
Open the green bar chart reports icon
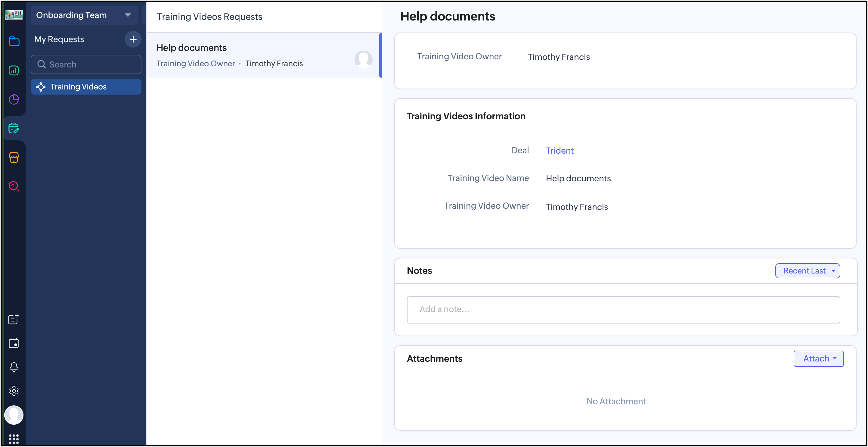pos(14,70)
